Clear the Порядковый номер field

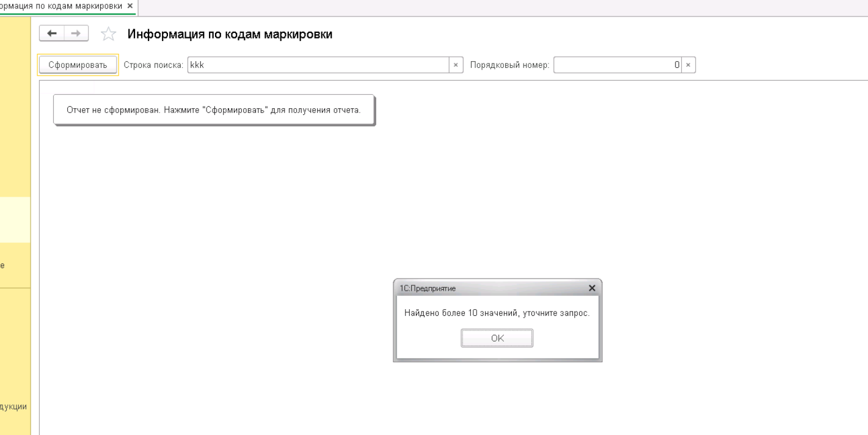tap(689, 65)
